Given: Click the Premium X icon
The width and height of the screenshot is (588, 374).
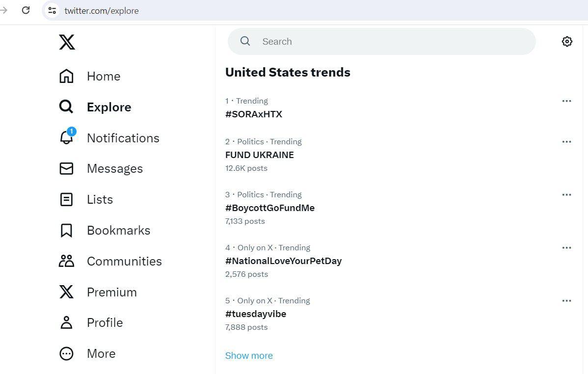Looking at the screenshot, I should pos(66,292).
